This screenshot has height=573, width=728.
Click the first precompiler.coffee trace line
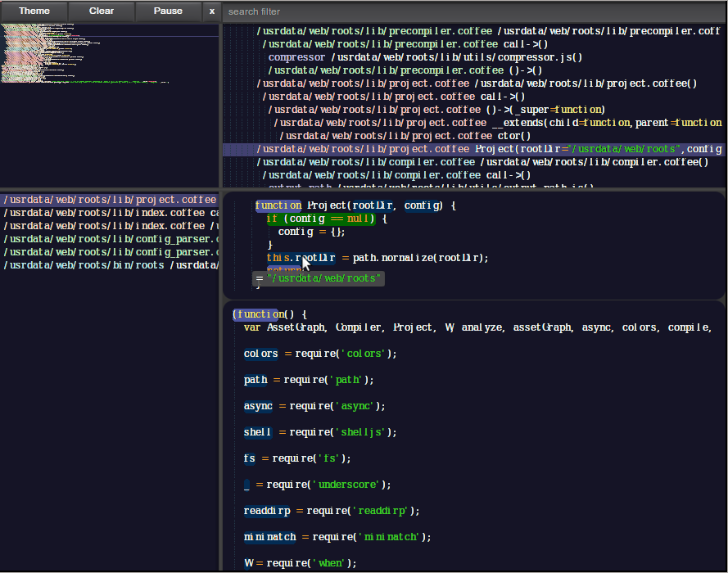pyautogui.click(x=488, y=32)
